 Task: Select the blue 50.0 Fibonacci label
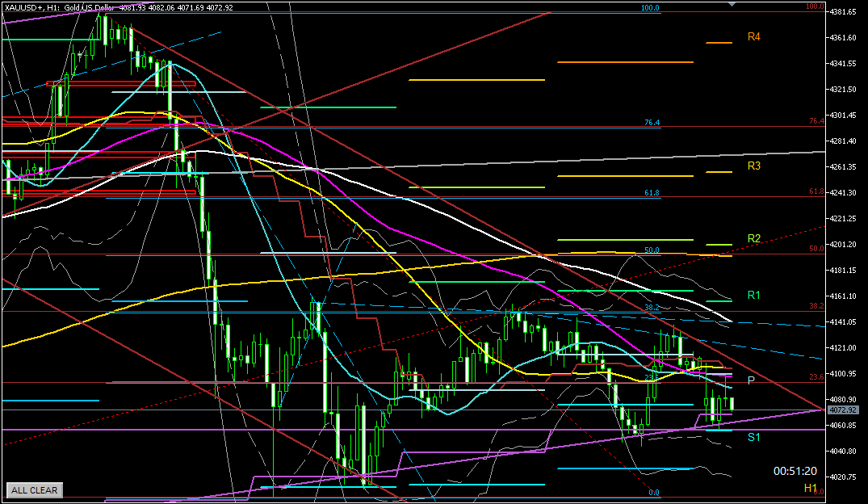point(652,250)
